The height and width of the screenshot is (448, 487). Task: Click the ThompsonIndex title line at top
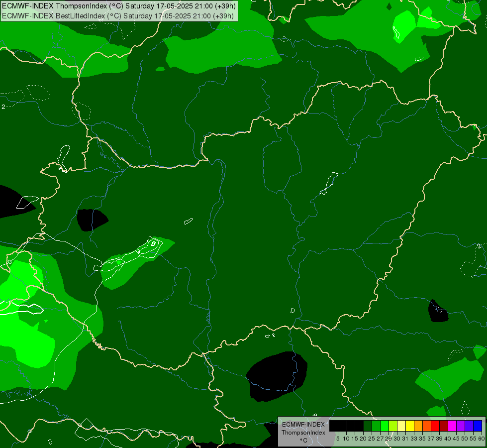[x=119, y=6]
